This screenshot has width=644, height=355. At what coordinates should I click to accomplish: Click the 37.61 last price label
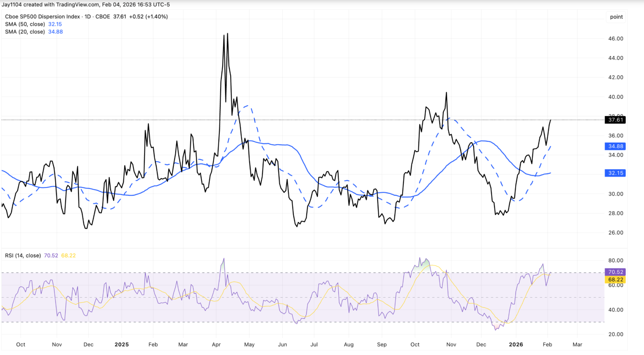click(x=615, y=120)
